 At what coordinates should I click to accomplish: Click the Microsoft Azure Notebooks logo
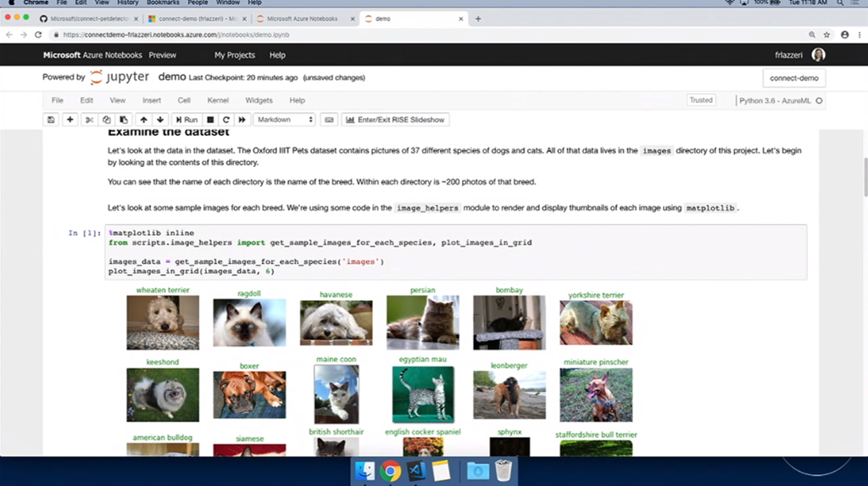[92, 55]
